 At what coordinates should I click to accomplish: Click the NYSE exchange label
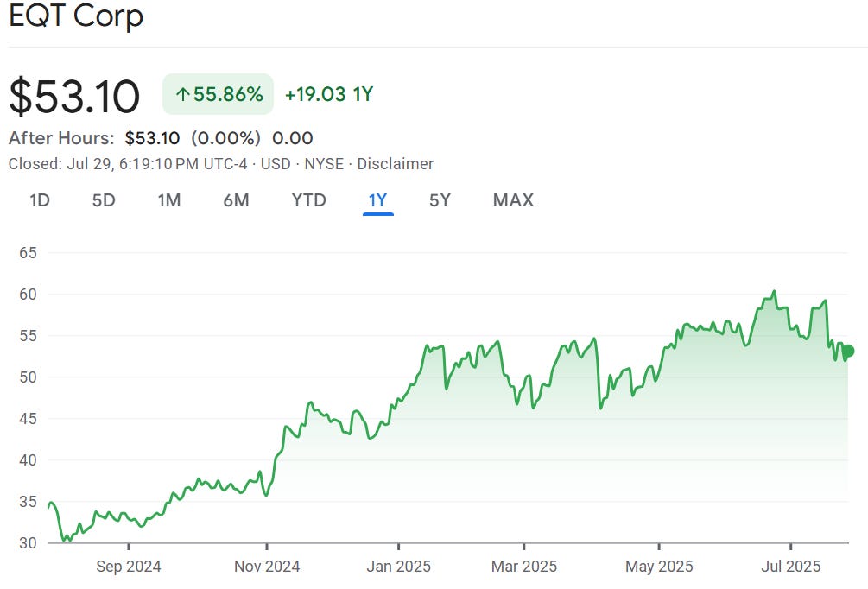(325, 164)
